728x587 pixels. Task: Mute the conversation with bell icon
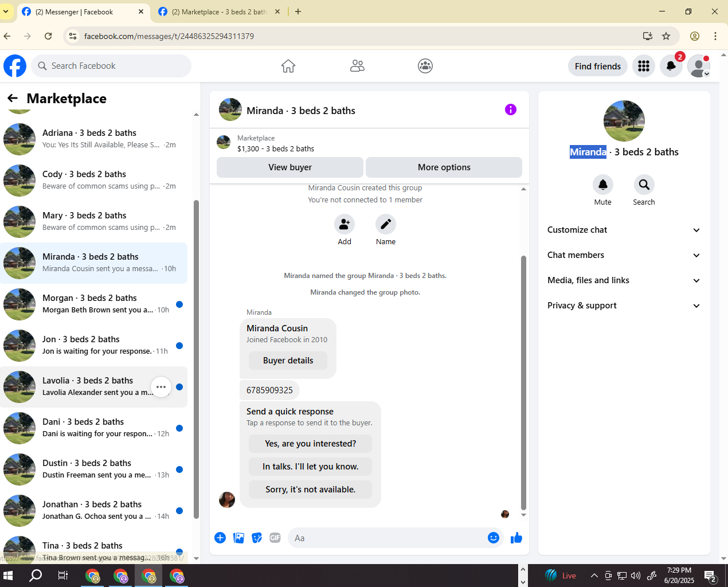click(x=603, y=185)
